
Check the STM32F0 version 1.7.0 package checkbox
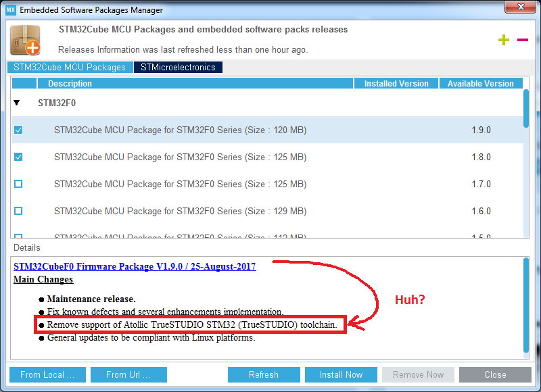[18, 184]
